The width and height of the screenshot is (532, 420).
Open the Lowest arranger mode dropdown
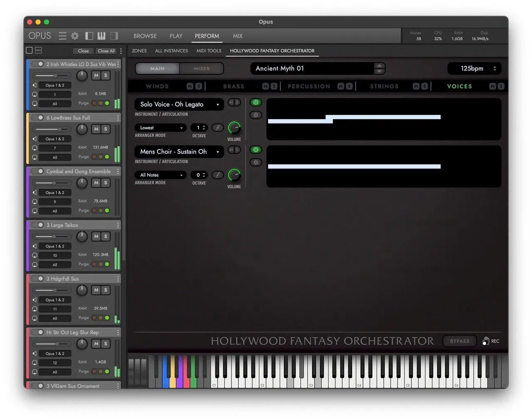point(160,128)
